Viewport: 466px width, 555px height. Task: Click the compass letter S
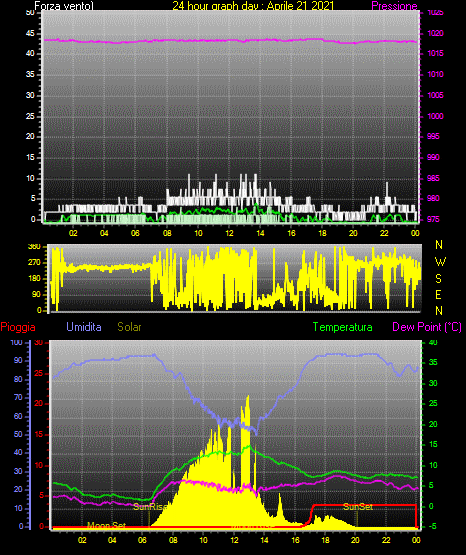point(438,279)
